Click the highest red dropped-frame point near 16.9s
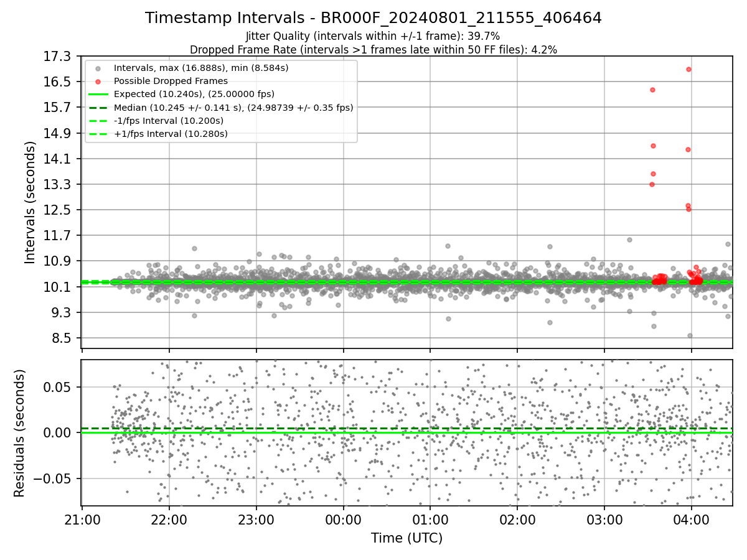 (x=688, y=69)
